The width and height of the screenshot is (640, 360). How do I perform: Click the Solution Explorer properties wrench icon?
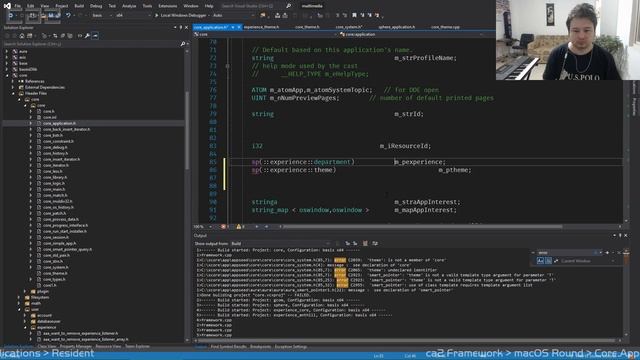(87, 36)
